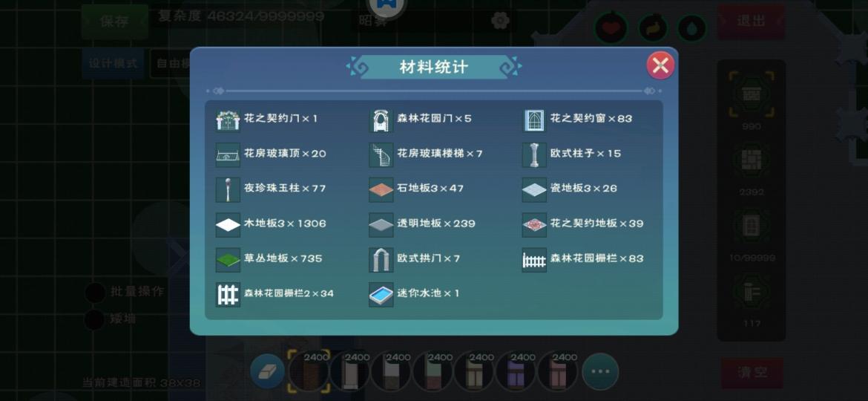The width and height of the screenshot is (868, 401).
Task: Choose the eraser tool
Action: (x=267, y=371)
